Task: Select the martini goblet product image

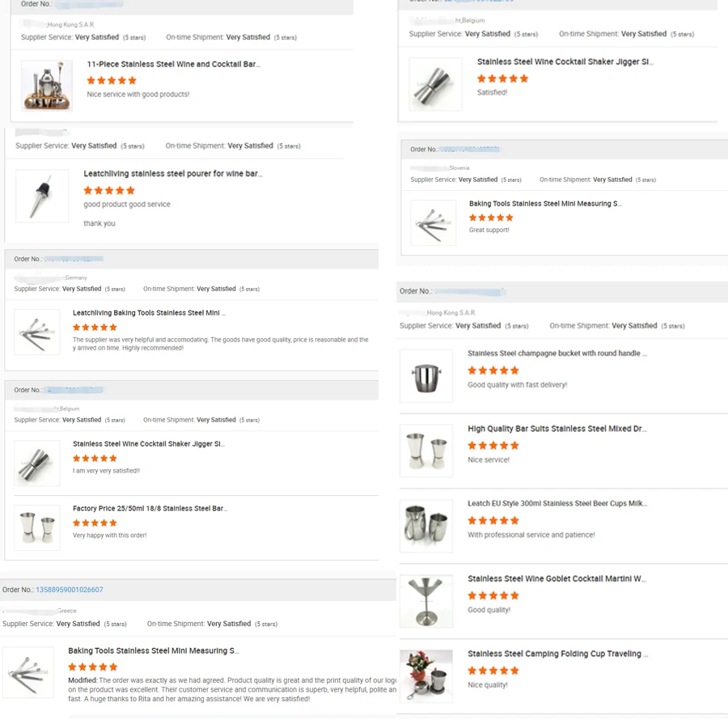Action: (x=426, y=601)
